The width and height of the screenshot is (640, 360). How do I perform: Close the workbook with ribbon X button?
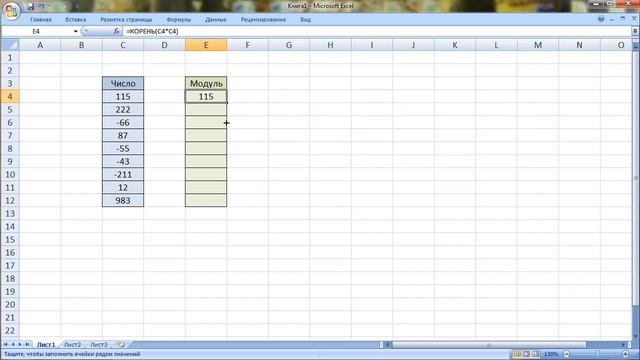634,19
